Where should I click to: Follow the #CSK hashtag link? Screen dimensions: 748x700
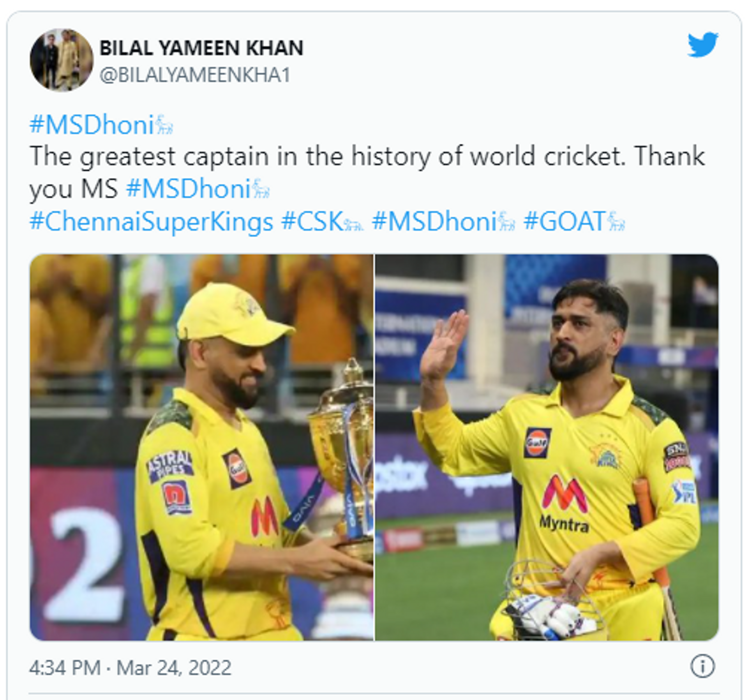pyautogui.click(x=312, y=221)
